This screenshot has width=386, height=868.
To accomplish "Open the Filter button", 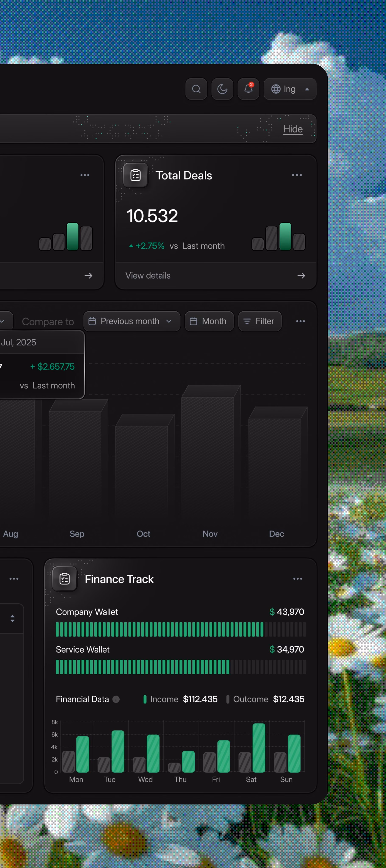I will [x=260, y=321].
